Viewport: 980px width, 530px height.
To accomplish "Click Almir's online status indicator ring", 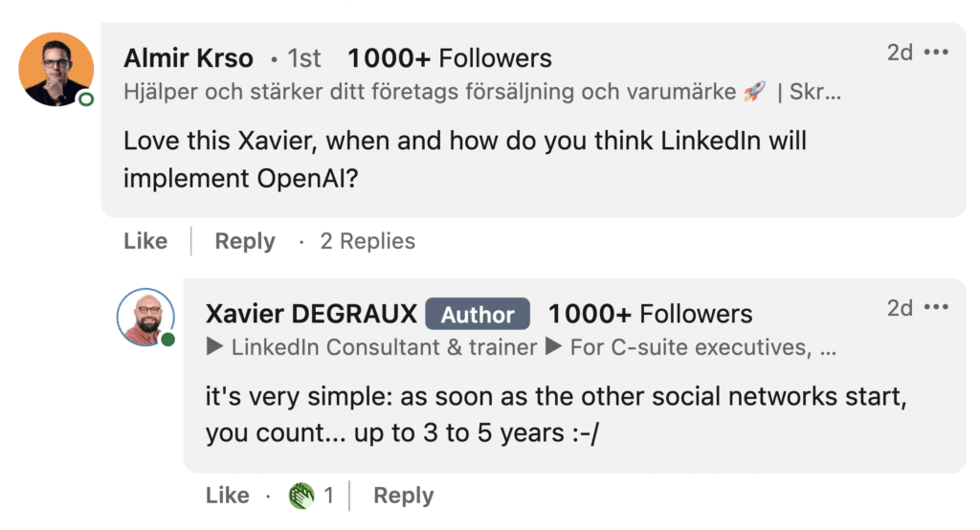I will click(x=86, y=99).
